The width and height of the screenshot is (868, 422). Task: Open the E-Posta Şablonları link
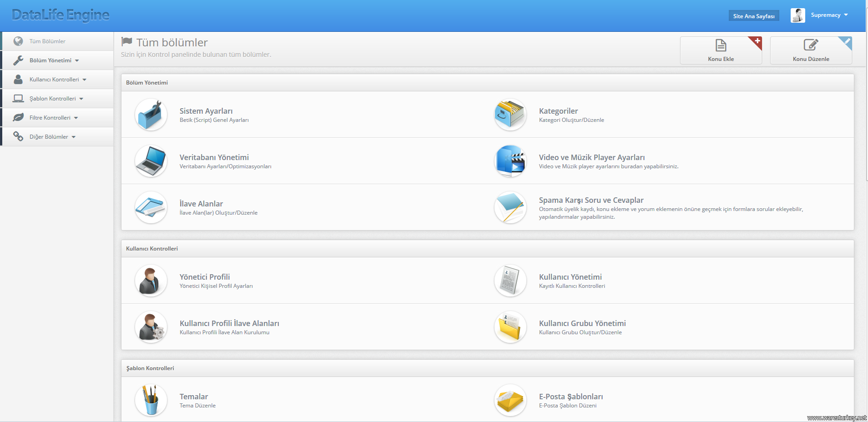pyautogui.click(x=571, y=397)
